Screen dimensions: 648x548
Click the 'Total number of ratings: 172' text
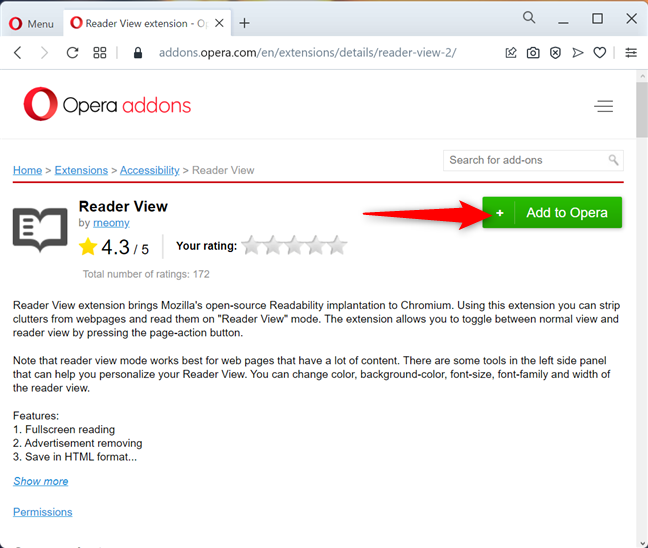click(146, 274)
